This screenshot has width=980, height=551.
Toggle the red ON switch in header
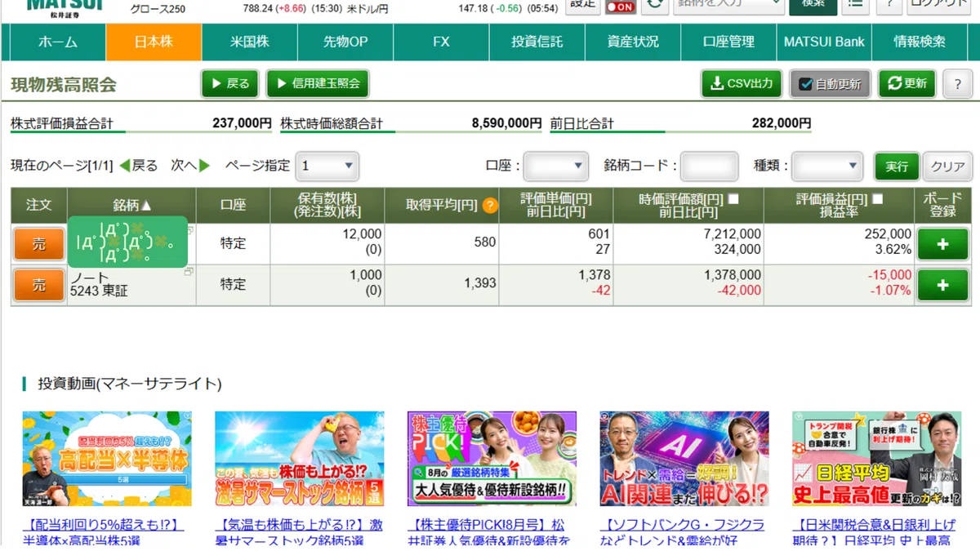click(621, 7)
